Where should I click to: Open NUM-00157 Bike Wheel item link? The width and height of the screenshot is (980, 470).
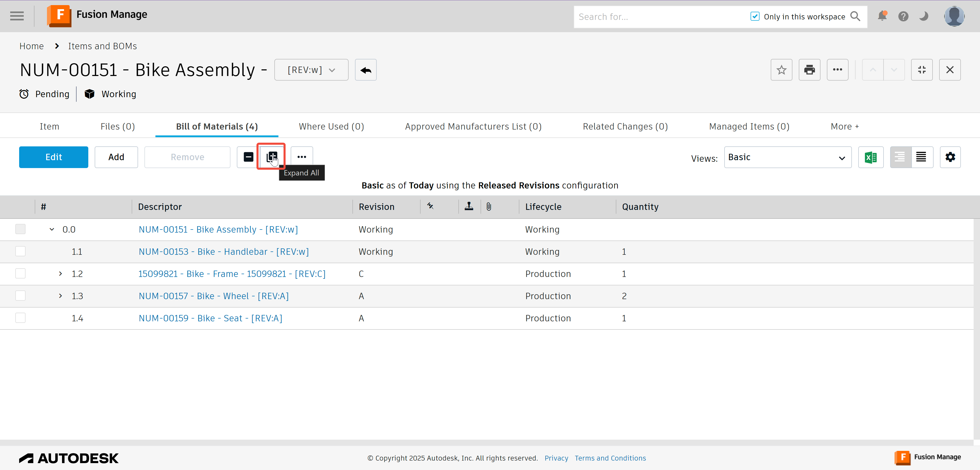[x=214, y=296]
